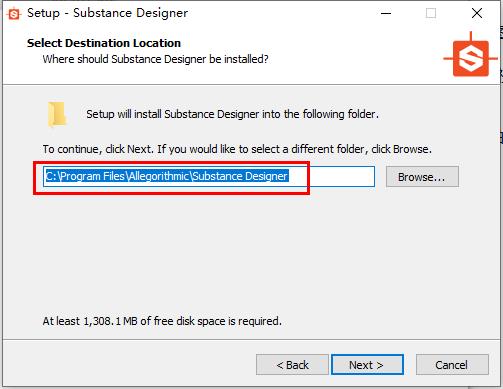This screenshot has height=389, width=503.
Task: Click the Select Destination Location heading
Action: [104, 43]
